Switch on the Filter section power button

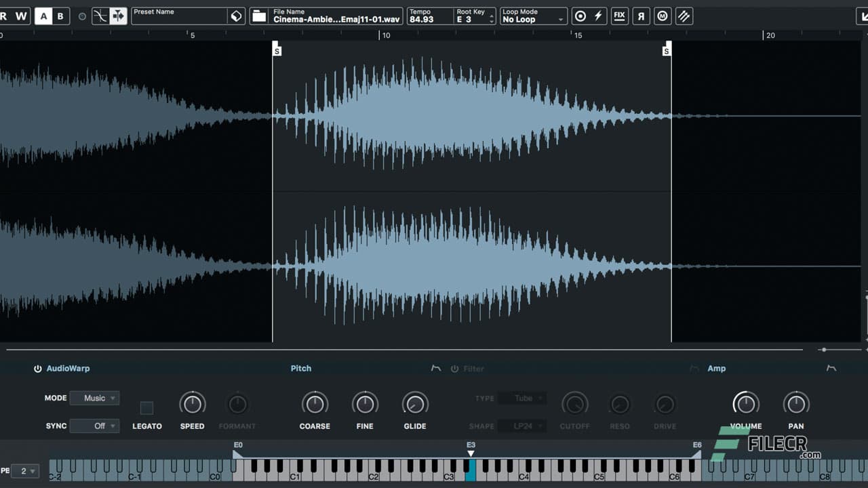click(454, 368)
